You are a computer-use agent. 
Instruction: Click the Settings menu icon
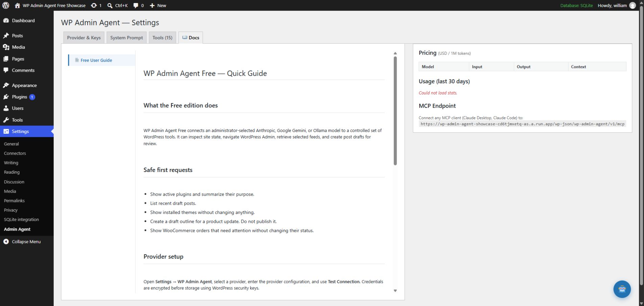[x=6, y=131]
